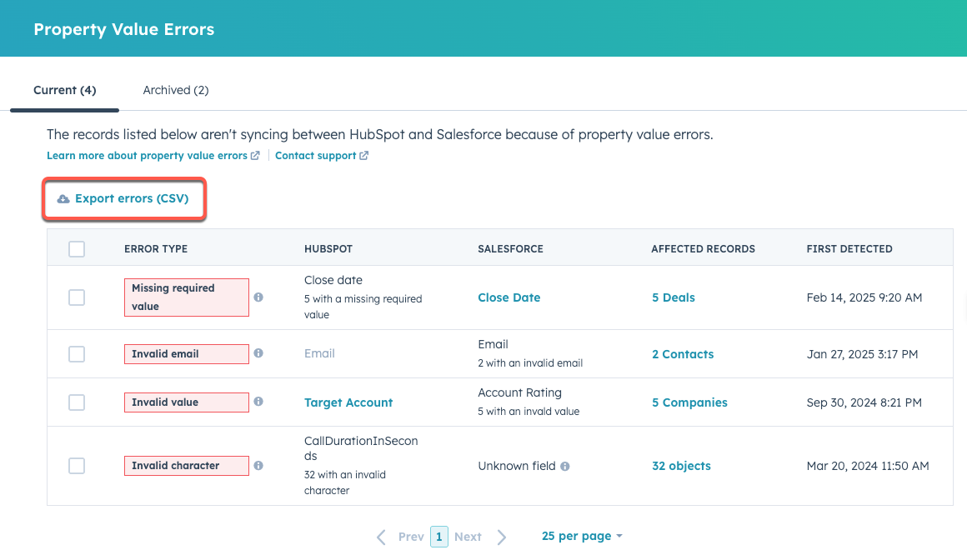Click the external link icon on Contact support
This screenshot has height=560, width=967.
pos(362,155)
